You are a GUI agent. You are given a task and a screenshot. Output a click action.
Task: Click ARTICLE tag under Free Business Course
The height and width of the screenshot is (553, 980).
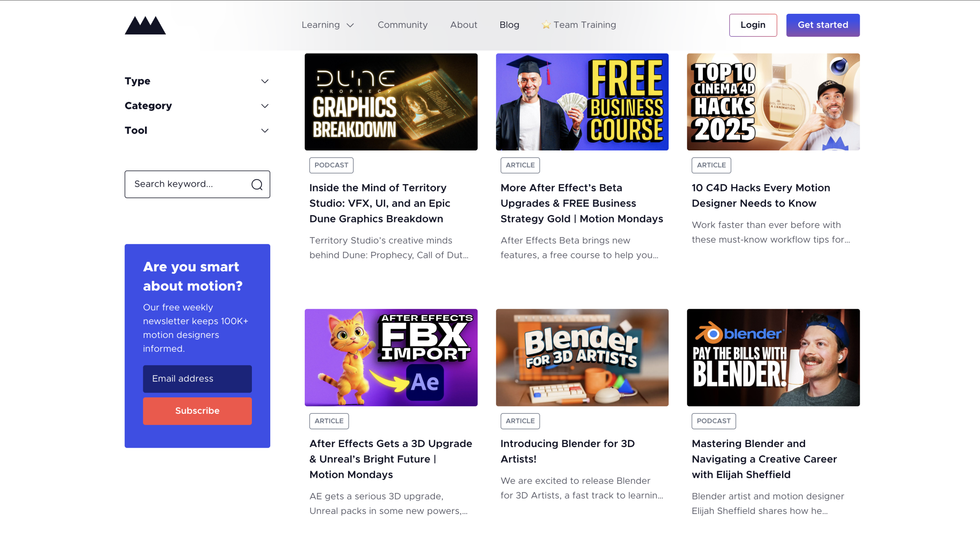click(x=520, y=165)
